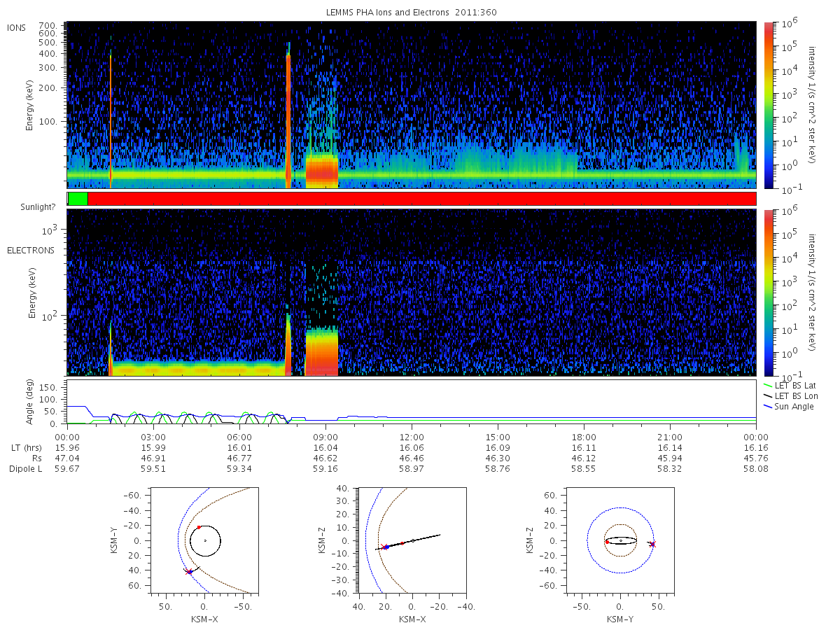Click the green segment of the Sunlight bar
Screen dimensions: 840x630
tap(78, 199)
